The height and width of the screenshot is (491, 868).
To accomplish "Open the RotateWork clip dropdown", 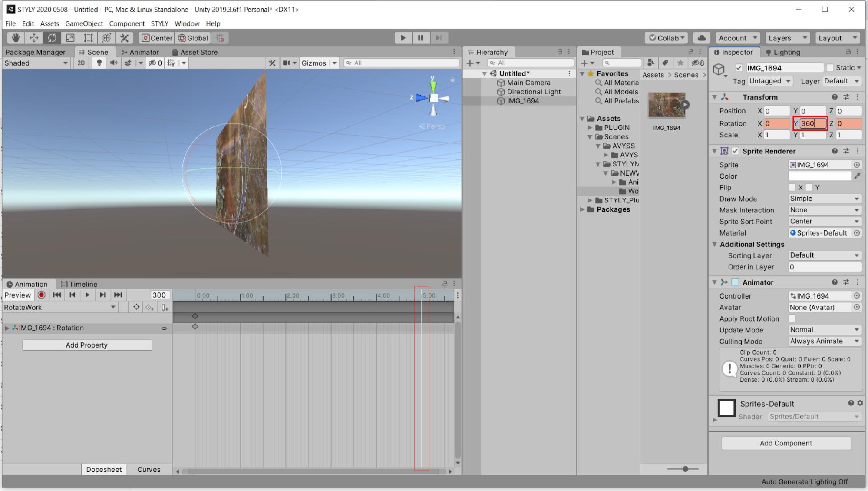I will point(59,307).
